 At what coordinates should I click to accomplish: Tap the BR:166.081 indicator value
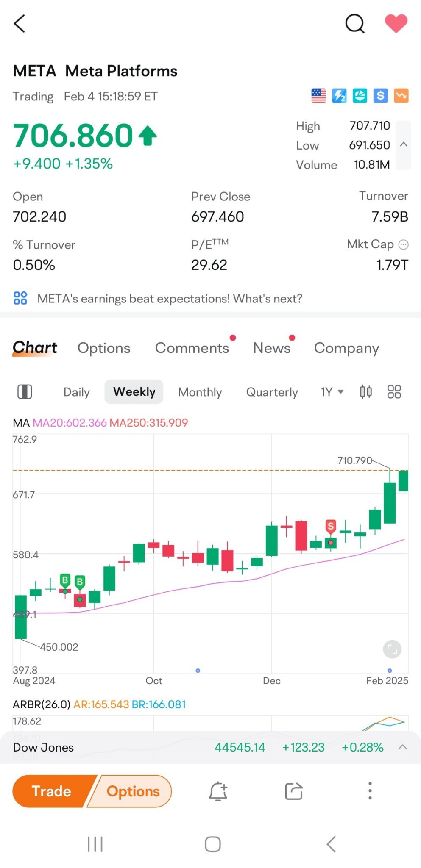pos(159,704)
